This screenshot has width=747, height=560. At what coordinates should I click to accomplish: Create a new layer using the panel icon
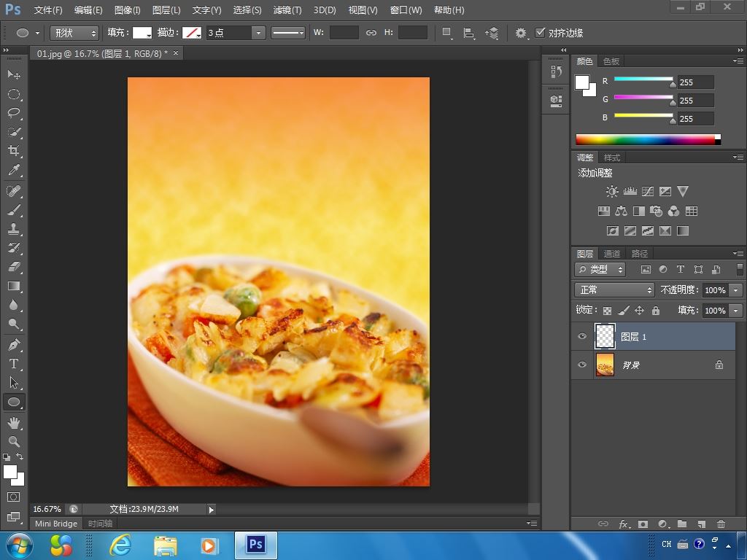point(701,524)
